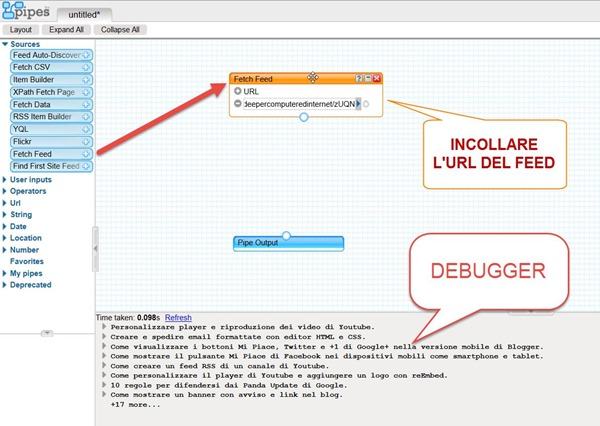
Task: Expand the Url category
Action: pyautogui.click(x=4, y=203)
